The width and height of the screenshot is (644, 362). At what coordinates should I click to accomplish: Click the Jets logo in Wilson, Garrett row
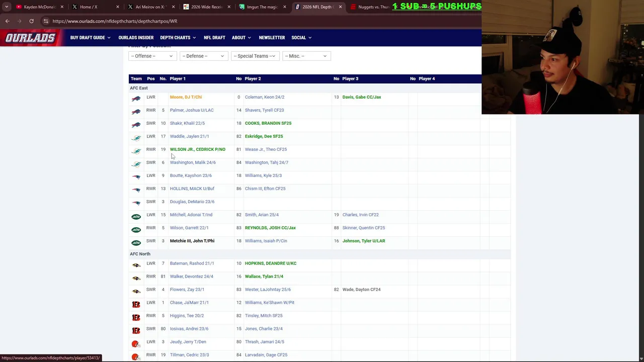(136, 230)
